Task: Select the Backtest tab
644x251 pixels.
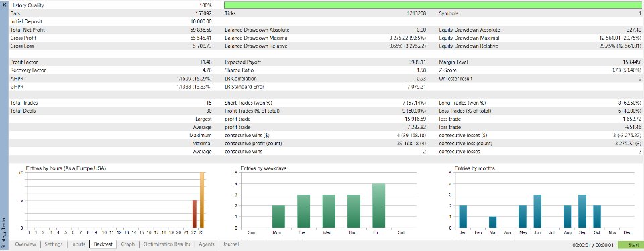Action: coord(103,244)
